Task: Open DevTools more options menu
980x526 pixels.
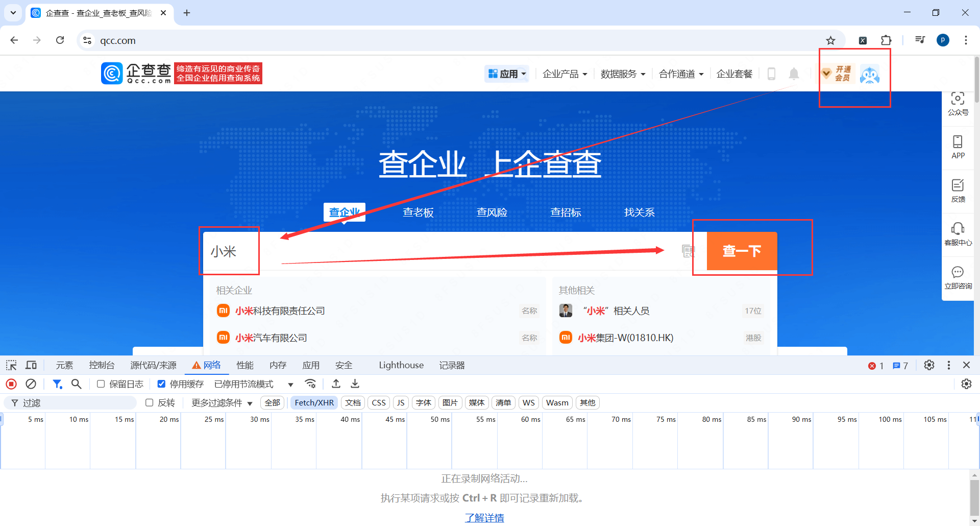Action: [949, 365]
